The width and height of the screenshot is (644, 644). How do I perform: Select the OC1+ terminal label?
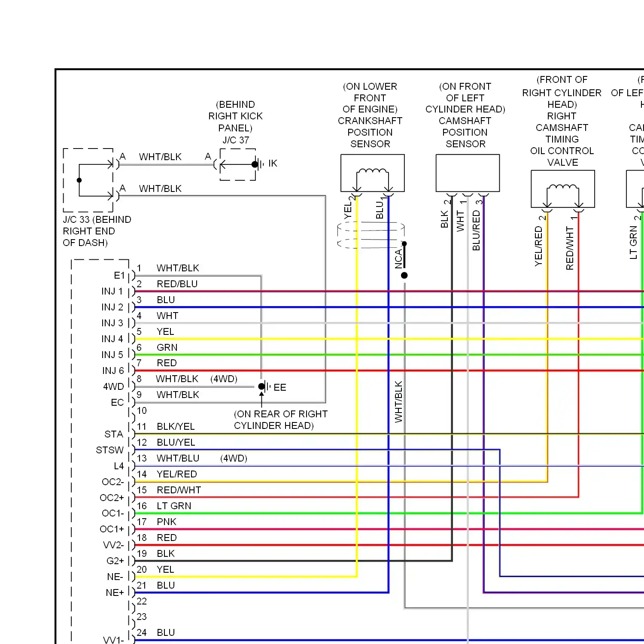[x=112, y=529]
